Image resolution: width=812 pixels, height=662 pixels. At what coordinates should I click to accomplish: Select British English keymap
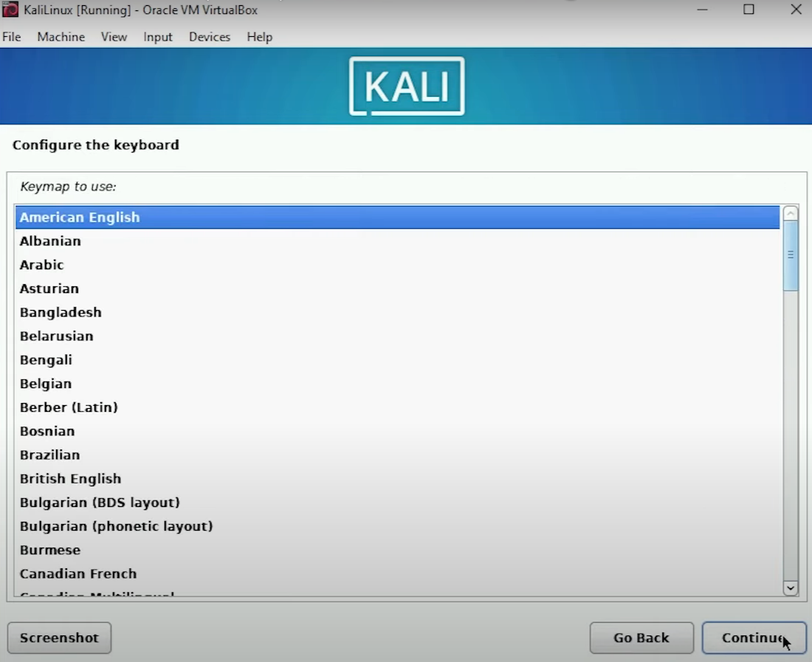pos(397,479)
